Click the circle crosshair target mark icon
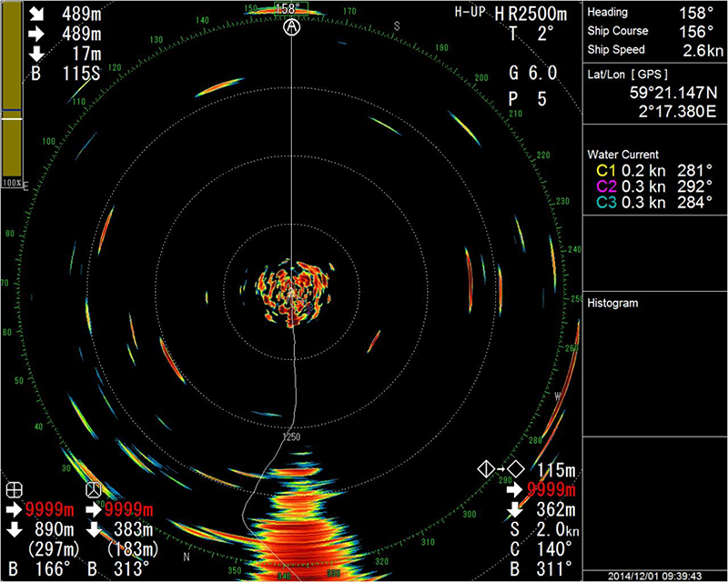 (x=14, y=490)
